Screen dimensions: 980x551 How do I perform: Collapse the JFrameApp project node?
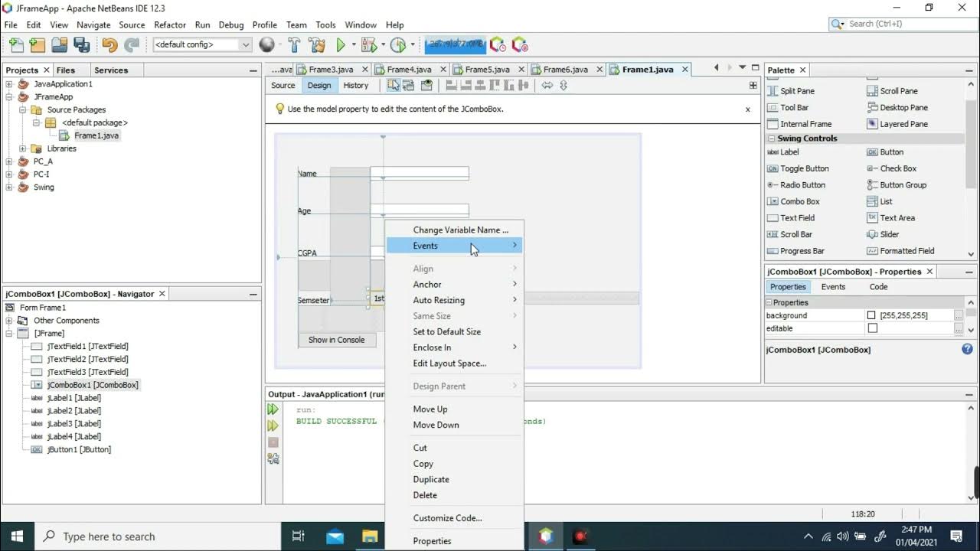[x=9, y=97]
